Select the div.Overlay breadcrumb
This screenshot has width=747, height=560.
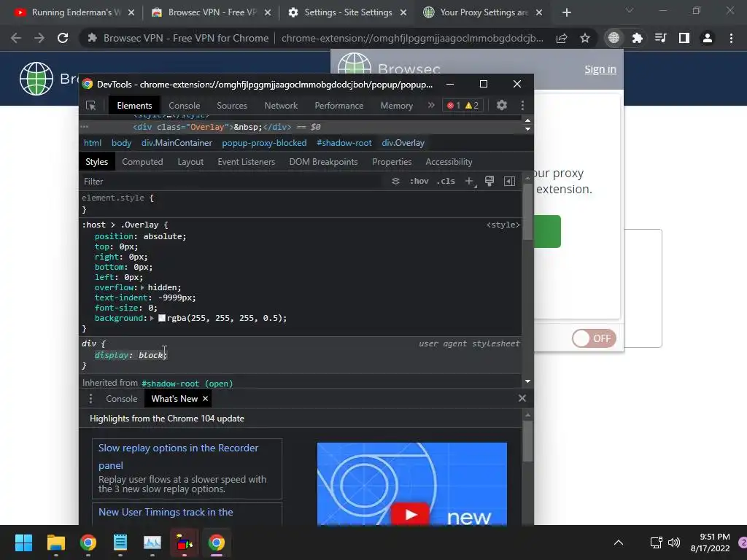tap(403, 143)
